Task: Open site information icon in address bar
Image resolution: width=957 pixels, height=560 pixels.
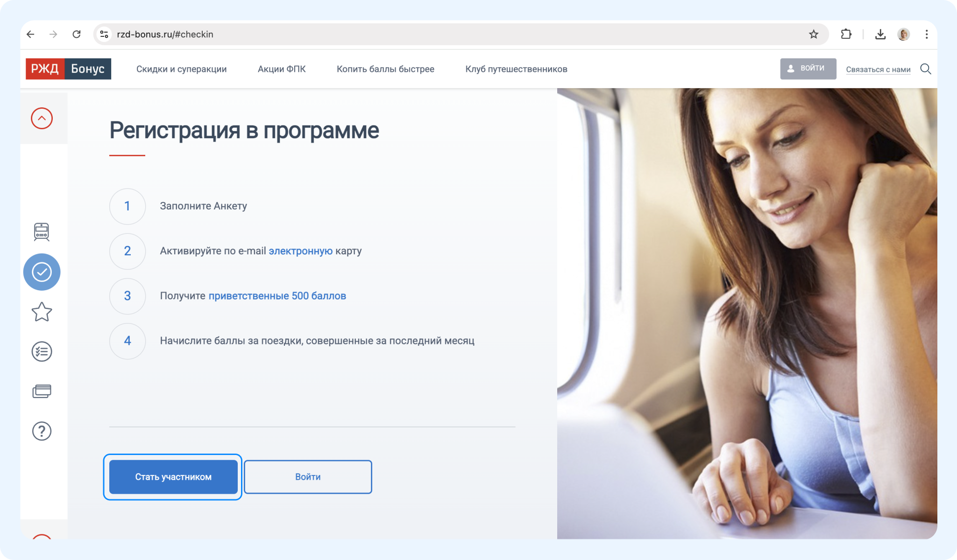Action: (104, 34)
